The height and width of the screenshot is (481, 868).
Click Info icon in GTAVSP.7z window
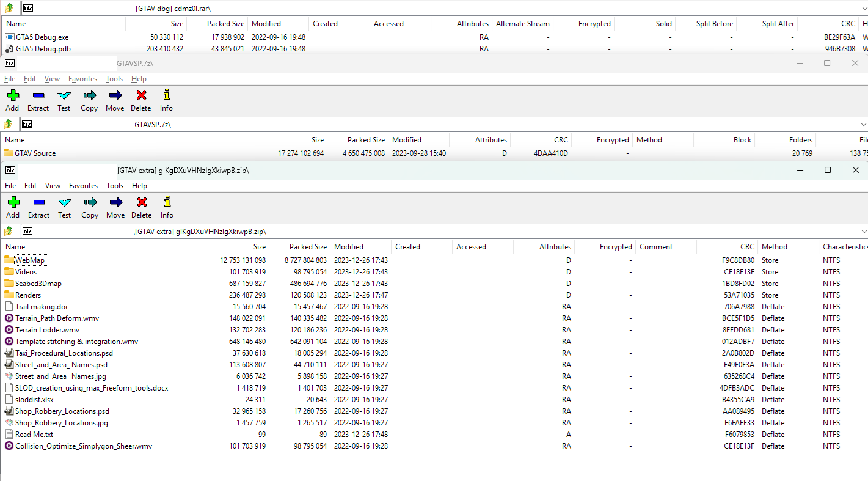pyautogui.click(x=166, y=95)
